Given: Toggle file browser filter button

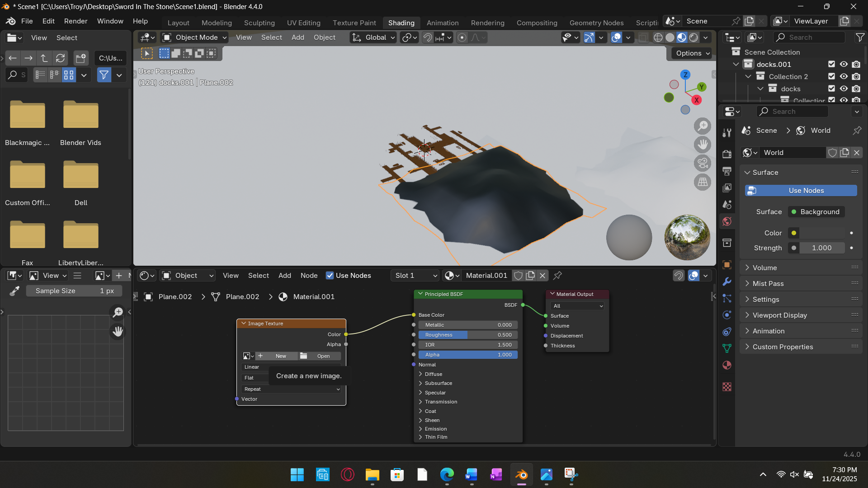Looking at the screenshot, I should 104,75.
